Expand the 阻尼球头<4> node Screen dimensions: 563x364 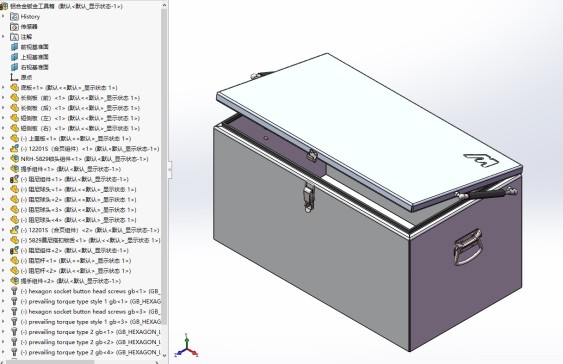(4, 220)
